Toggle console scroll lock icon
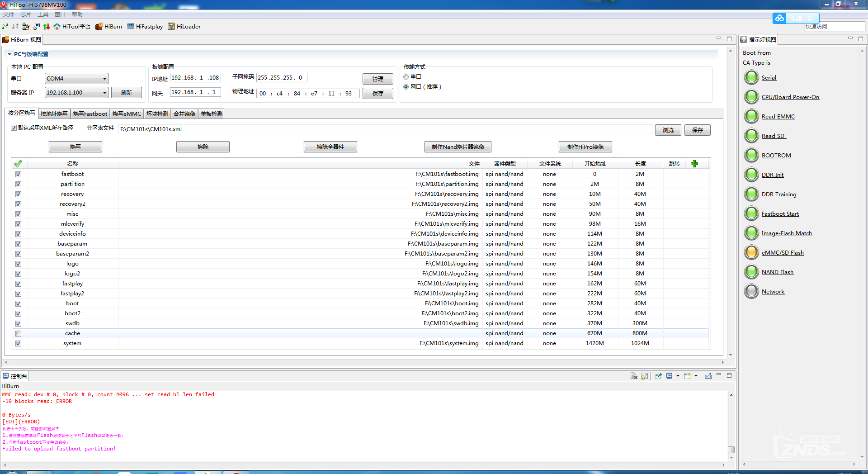 645,376
